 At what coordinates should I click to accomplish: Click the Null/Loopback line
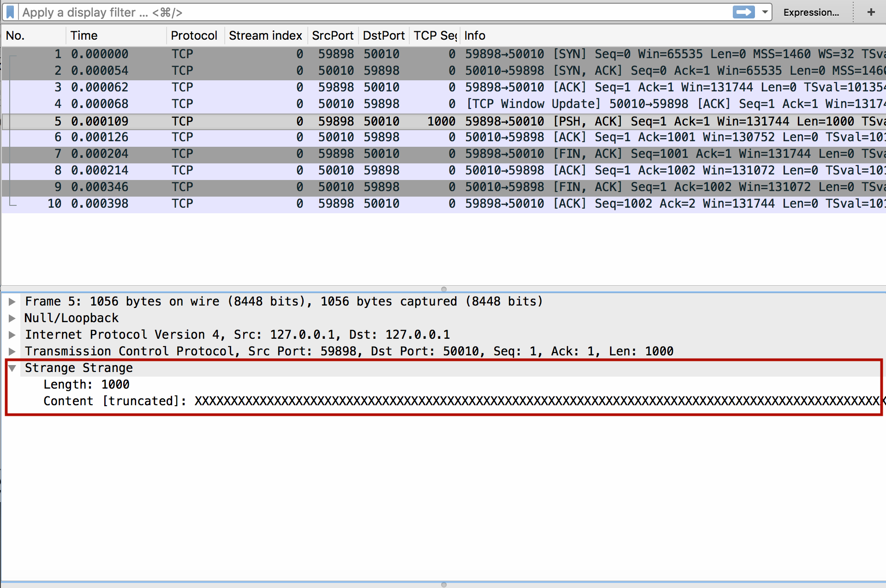72,318
